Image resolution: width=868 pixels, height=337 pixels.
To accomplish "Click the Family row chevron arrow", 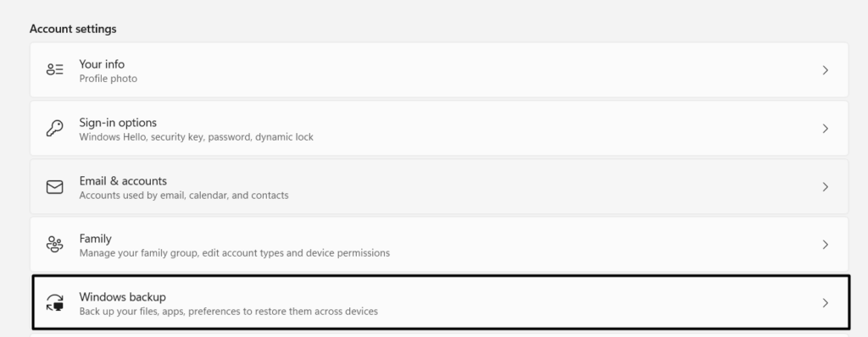I will [825, 245].
